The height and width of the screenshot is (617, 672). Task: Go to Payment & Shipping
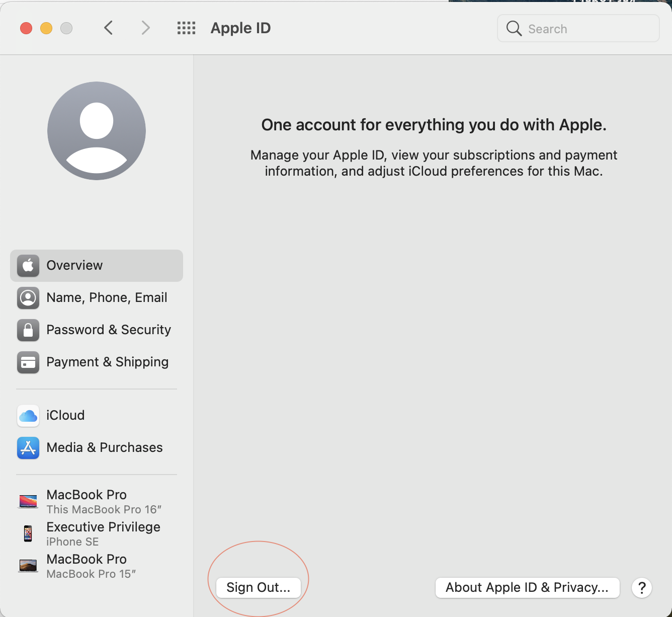click(x=97, y=362)
